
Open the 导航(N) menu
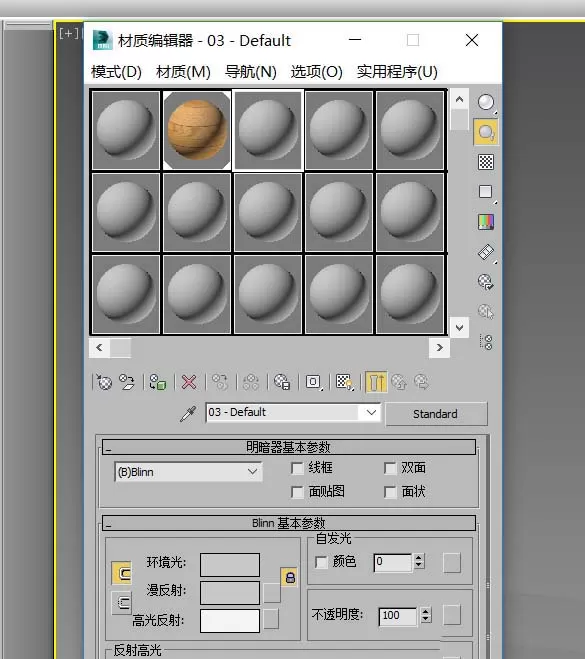(x=251, y=72)
